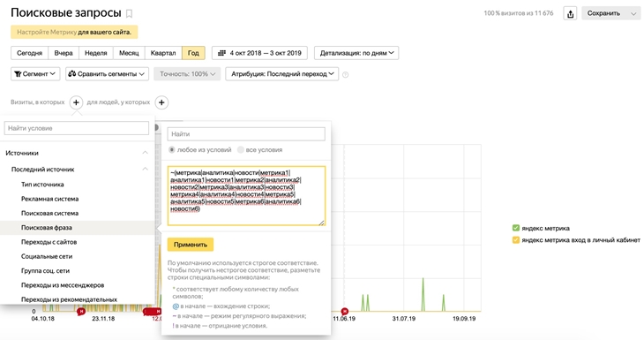Toggle яндекс метрика вход в личный кабинет checkbox

(516, 240)
